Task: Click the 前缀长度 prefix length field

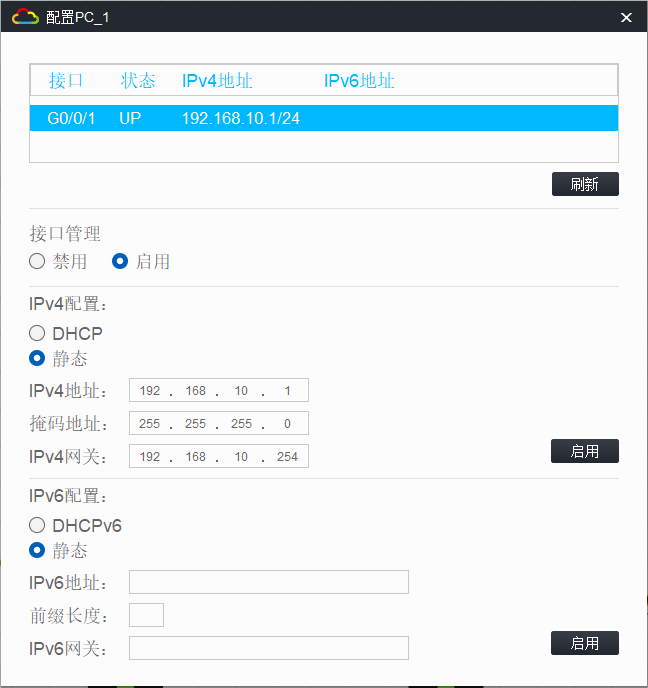Action: point(146,615)
